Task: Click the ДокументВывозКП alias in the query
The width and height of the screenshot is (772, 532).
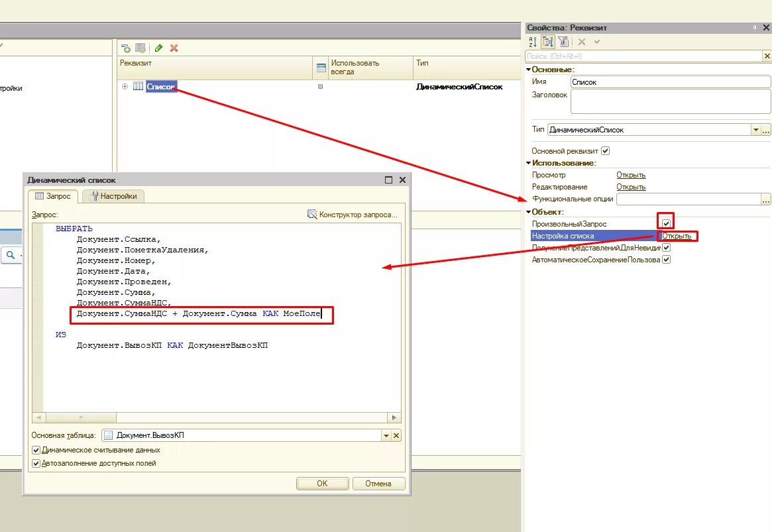Action: tap(228, 345)
